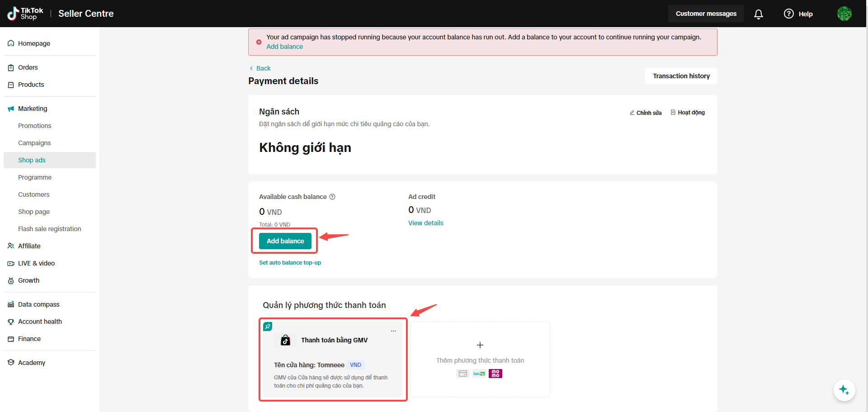Click Chỉnh sửa to edit the budget

point(646,113)
